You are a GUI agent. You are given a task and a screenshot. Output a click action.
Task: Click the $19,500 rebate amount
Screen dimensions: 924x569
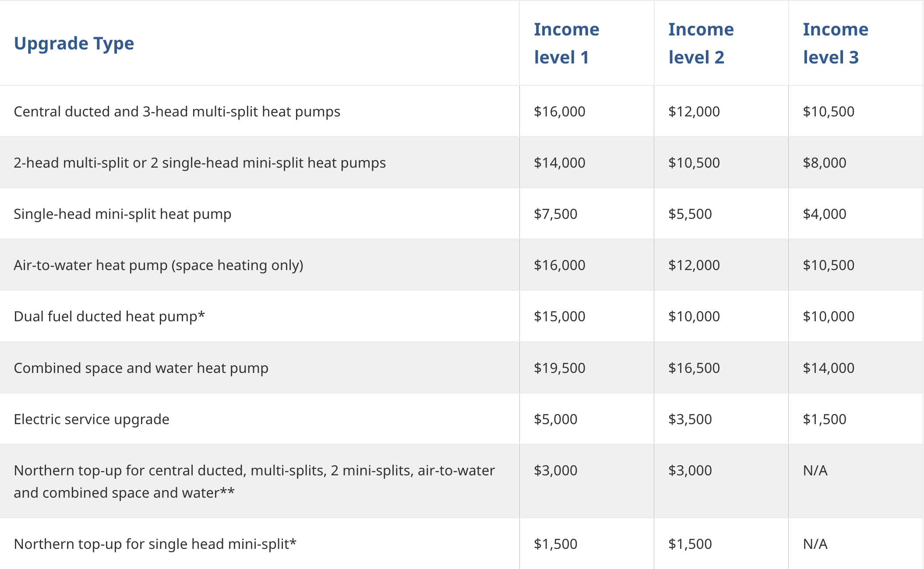point(559,368)
